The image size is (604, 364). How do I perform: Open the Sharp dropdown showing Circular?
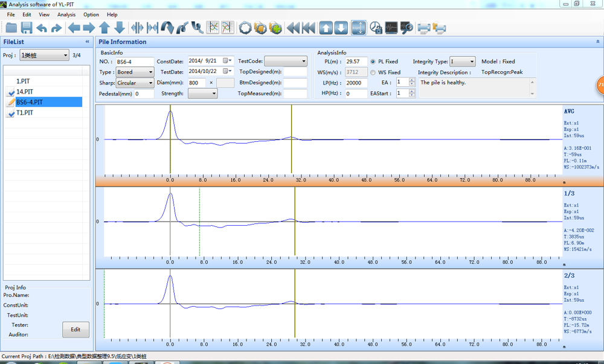point(135,83)
